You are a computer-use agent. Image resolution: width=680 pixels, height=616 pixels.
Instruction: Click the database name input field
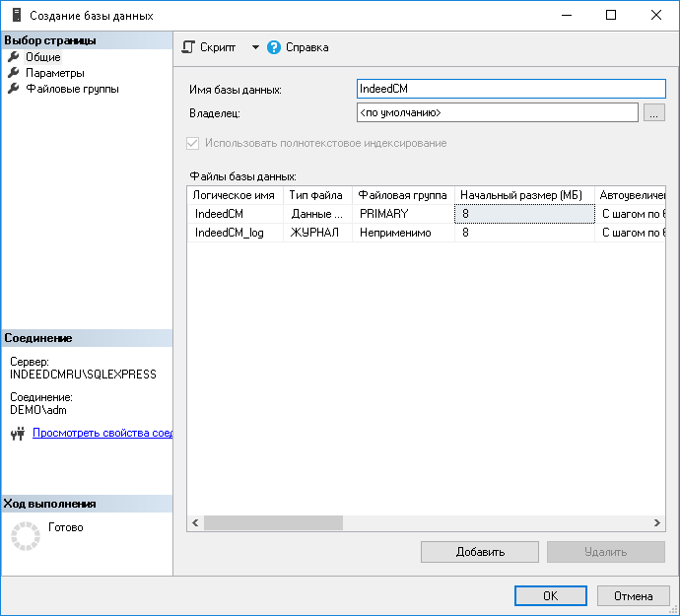pos(510,89)
